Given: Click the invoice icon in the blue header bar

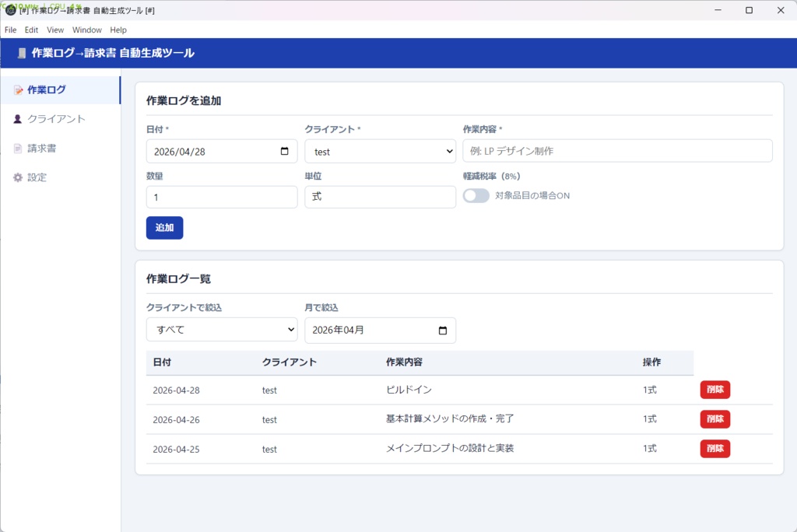Looking at the screenshot, I should tap(21, 53).
